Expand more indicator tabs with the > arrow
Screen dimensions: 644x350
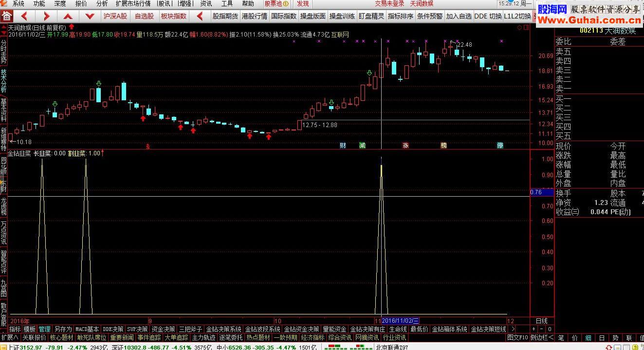(513, 329)
